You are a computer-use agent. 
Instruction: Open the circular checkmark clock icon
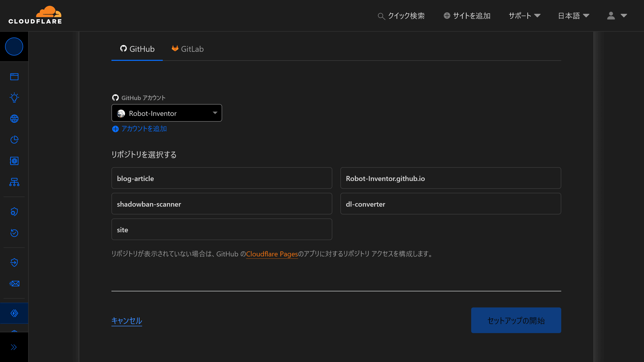click(14, 233)
